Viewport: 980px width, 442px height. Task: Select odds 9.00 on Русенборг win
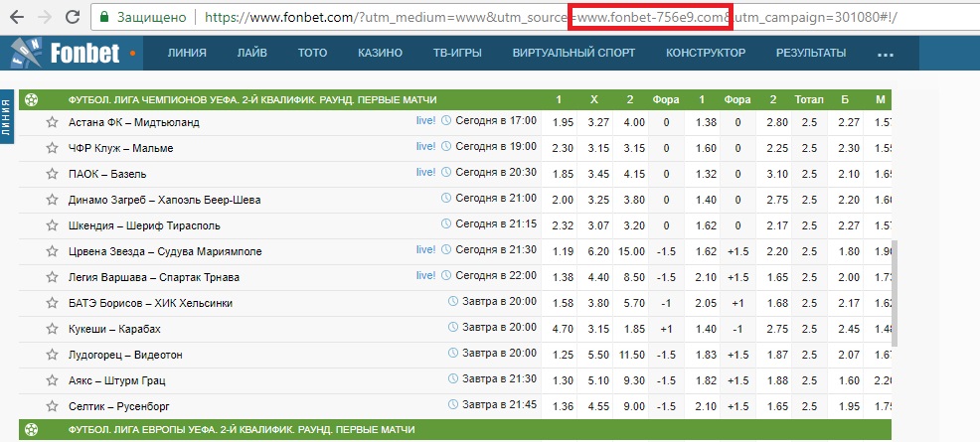(x=634, y=407)
